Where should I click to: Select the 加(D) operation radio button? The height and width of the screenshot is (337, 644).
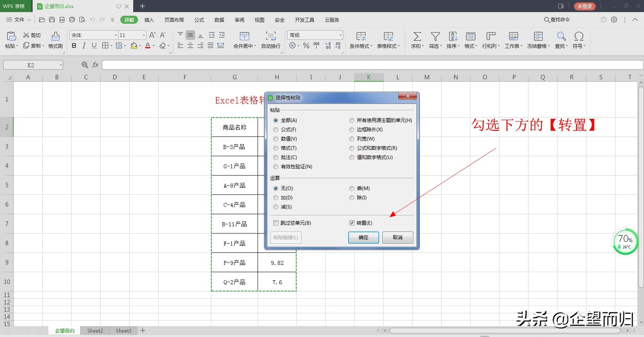point(276,198)
